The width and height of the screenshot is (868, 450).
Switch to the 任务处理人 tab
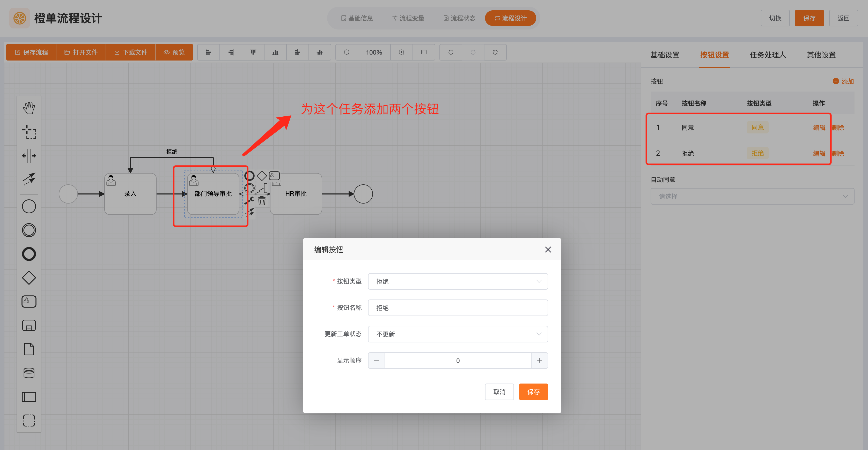coord(768,55)
